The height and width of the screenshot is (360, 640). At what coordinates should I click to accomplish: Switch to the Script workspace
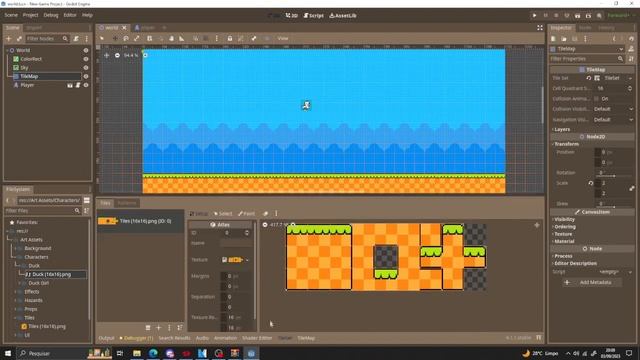(x=313, y=16)
